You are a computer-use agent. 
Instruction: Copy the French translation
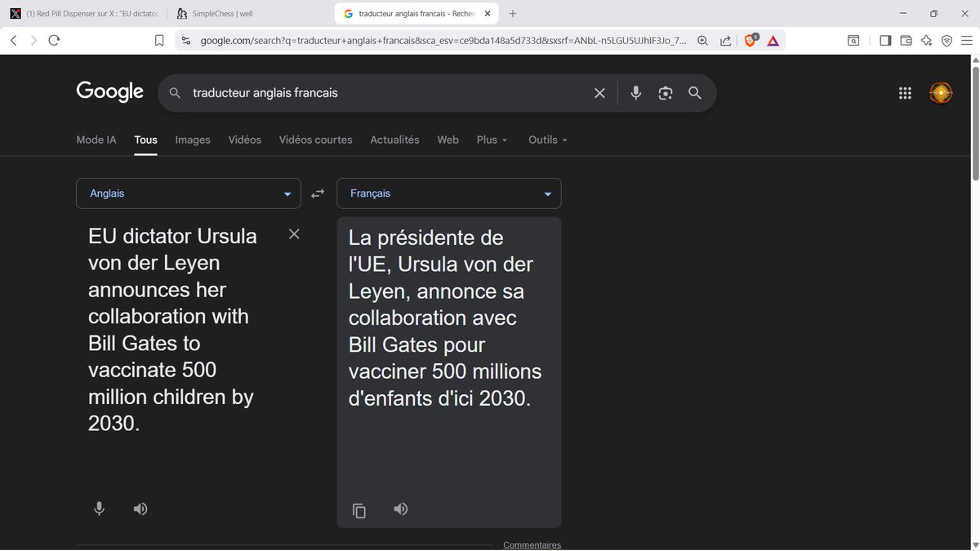[x=359, y=510]
